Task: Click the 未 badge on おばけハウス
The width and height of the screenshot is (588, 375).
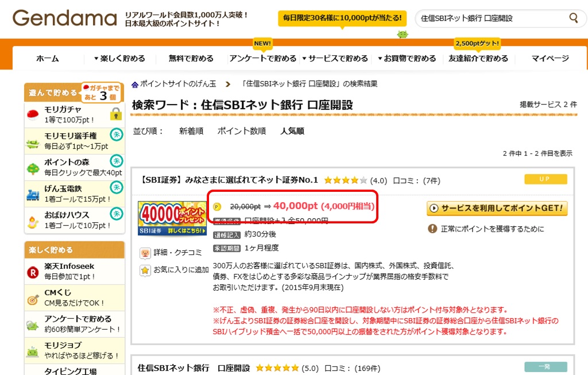Action: (117, 214)
